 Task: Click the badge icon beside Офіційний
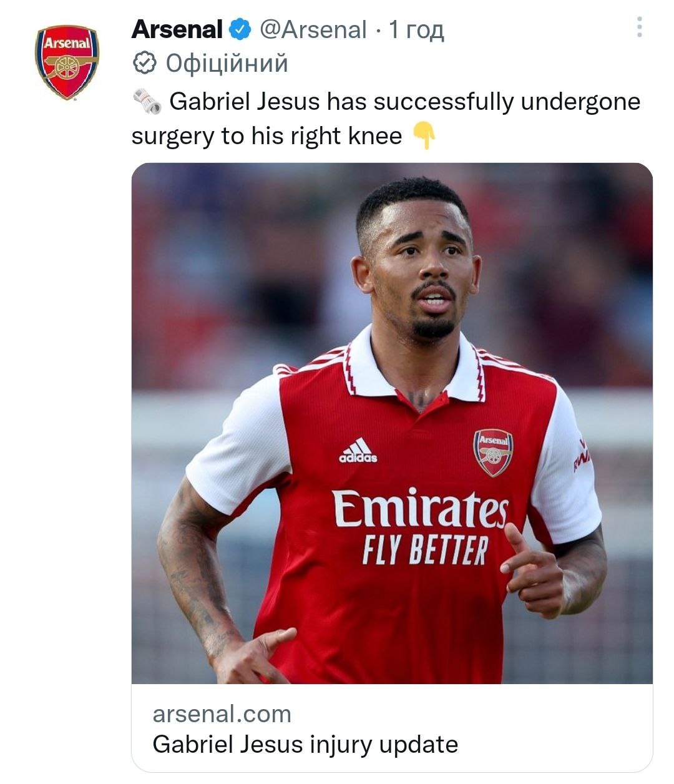pyautogui.click(x=145, y=63)
